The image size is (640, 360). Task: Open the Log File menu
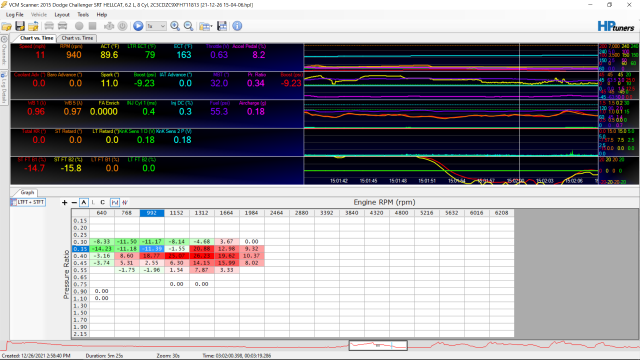pos(15,15)
